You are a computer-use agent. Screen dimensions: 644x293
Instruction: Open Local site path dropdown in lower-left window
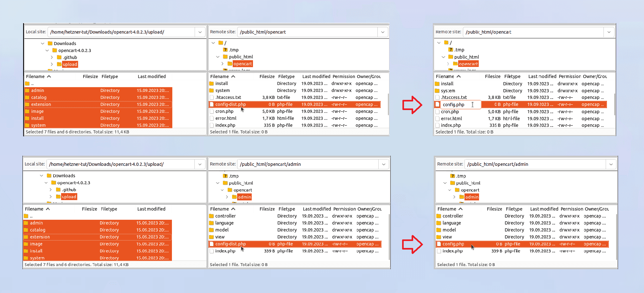tap(200, 164)
